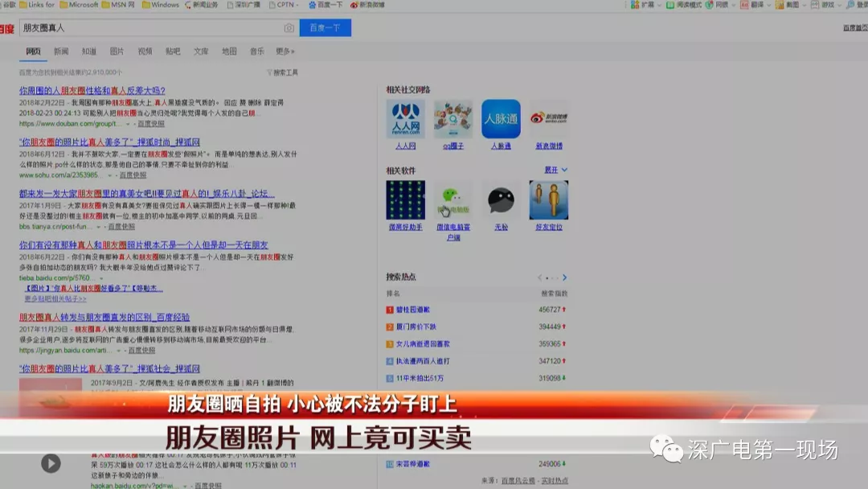Click the 无秘 black chat bubble icon
Image resolution: width=868 pixels, height=489 pixels.
point(501,200)
